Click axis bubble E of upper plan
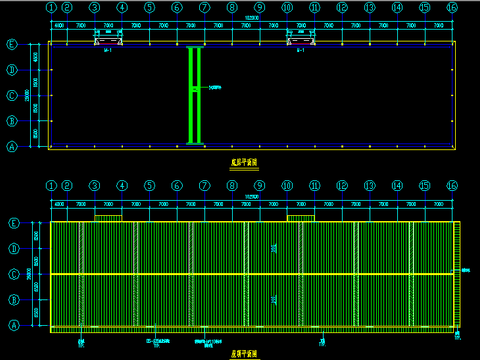The height and width of the screenshot is (360, 480). [x=12, y=44]
